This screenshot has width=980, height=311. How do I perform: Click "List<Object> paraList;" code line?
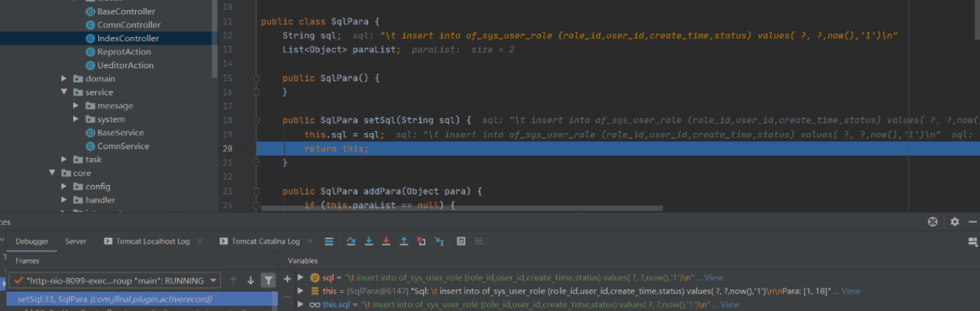[341, 49]
